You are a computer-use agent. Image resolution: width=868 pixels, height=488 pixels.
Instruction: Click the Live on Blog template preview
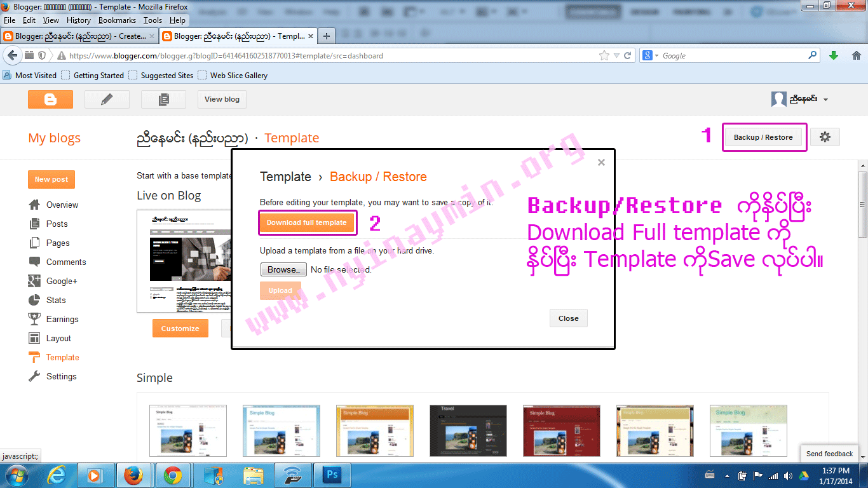184,261
